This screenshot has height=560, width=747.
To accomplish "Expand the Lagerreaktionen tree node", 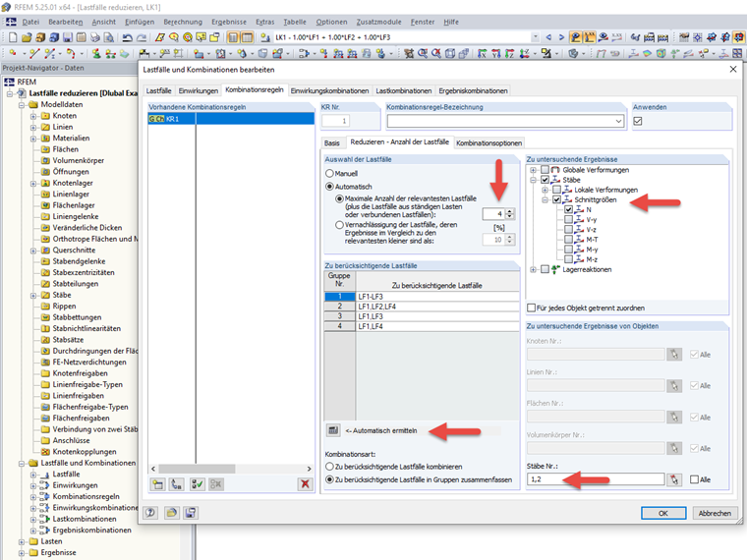I will [533, 269].
